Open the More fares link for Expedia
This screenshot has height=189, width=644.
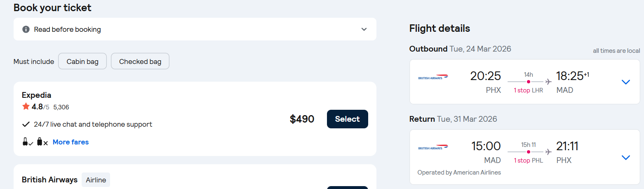point(71,142)
